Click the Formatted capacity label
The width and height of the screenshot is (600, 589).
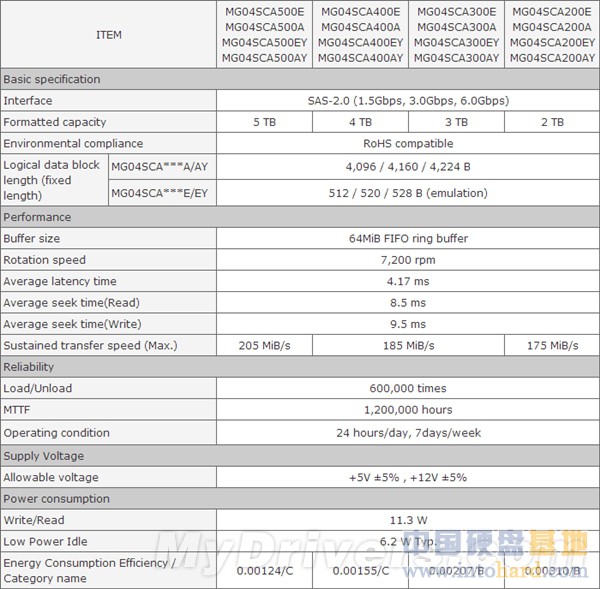[x=55, y=122]
